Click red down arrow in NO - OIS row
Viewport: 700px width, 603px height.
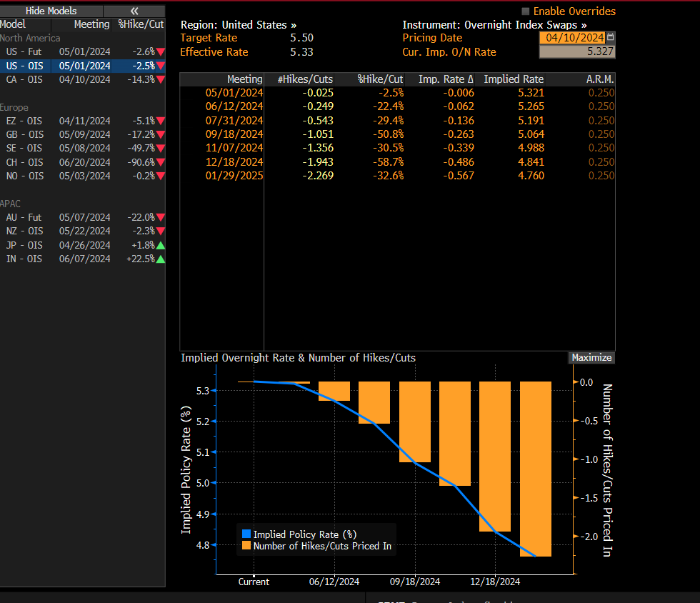tap(161, 176)
